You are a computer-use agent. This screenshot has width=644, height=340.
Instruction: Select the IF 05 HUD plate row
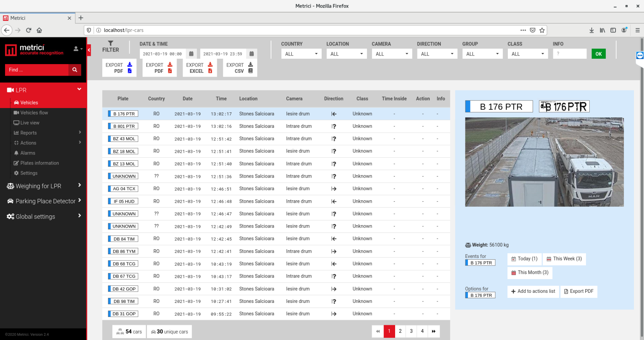[x=276, y=201]
